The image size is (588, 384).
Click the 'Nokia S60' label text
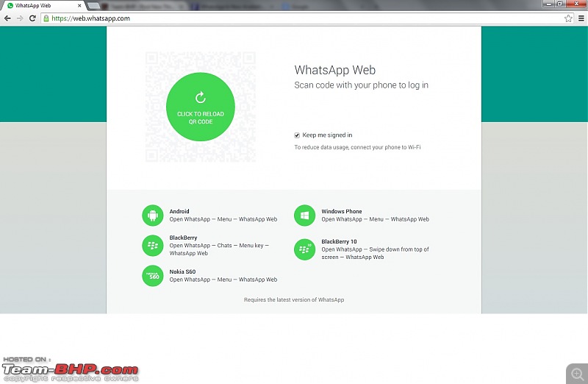[182, 271]
